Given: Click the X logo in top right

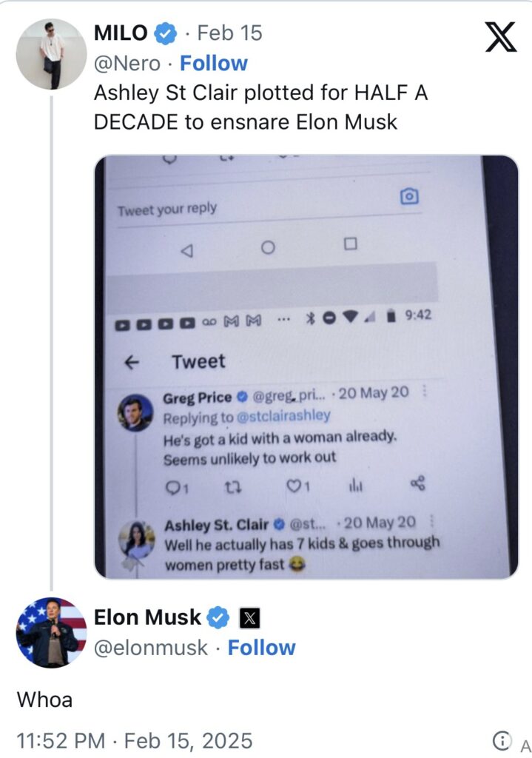Looking at the screenshot, I should pos(501,35).
